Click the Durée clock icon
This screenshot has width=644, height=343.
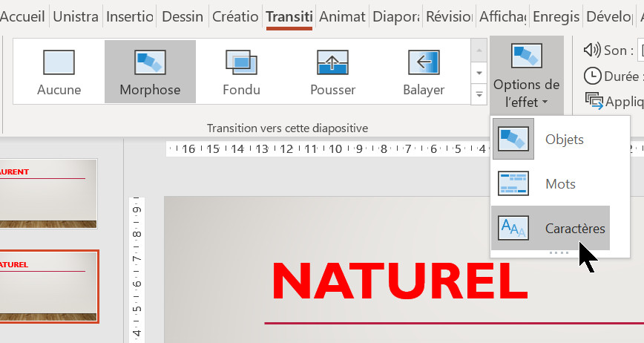click(x=592, y=76)
